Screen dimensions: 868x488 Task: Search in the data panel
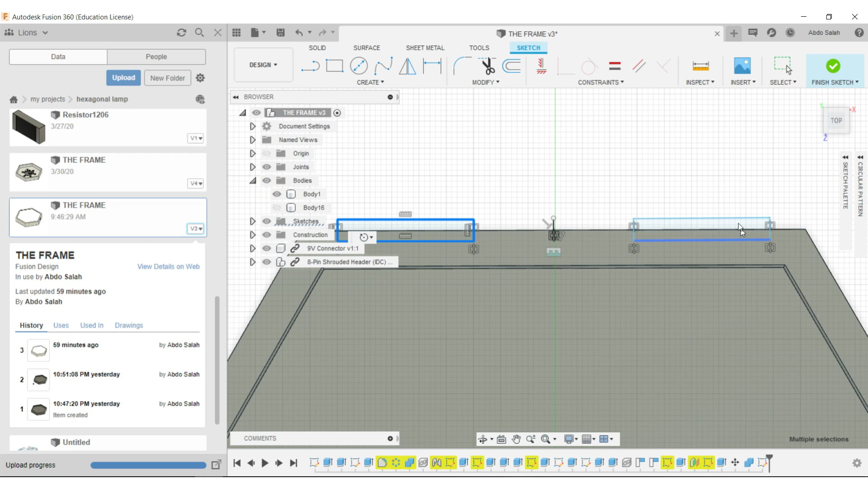(199, 33)
